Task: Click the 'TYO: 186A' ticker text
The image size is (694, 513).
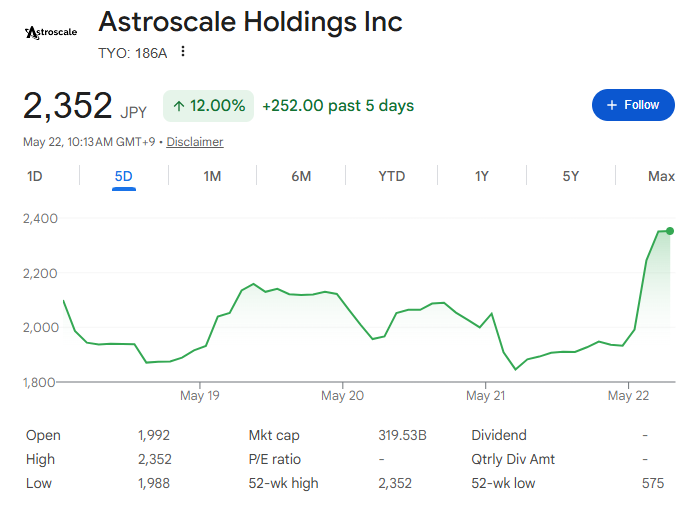Action: [133, 53]
